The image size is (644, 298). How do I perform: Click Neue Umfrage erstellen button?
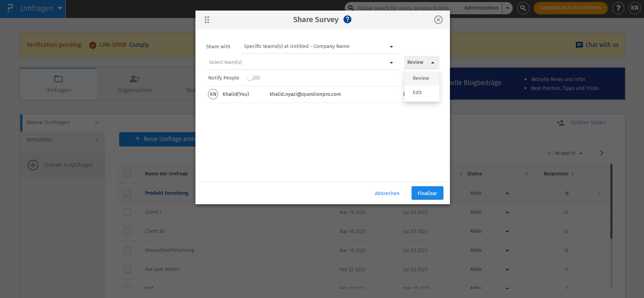(157, 139)
